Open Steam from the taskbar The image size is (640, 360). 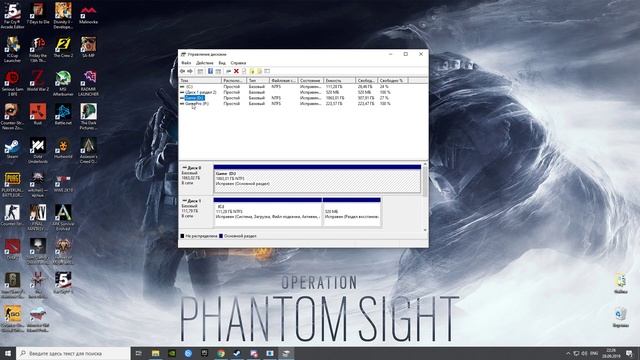click(237, 353)
